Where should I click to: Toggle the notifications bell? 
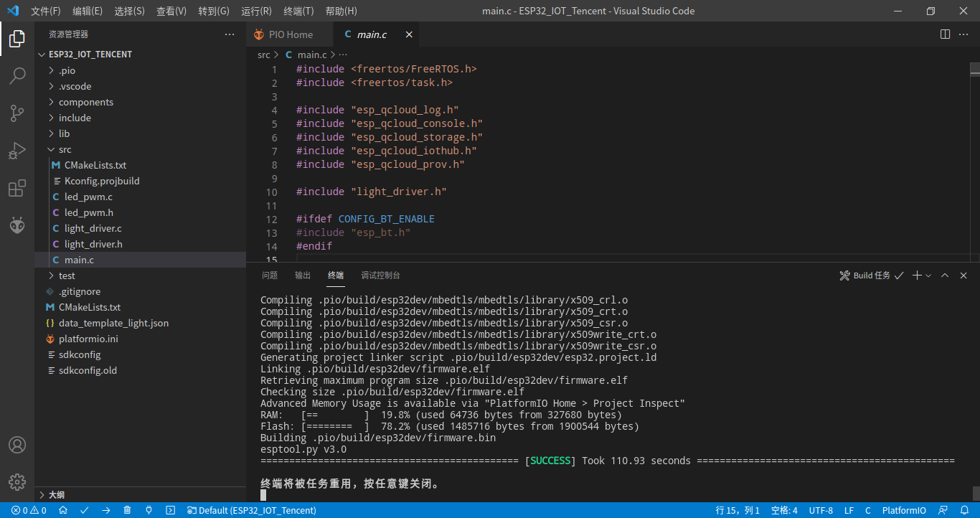(x=963, y=510)
